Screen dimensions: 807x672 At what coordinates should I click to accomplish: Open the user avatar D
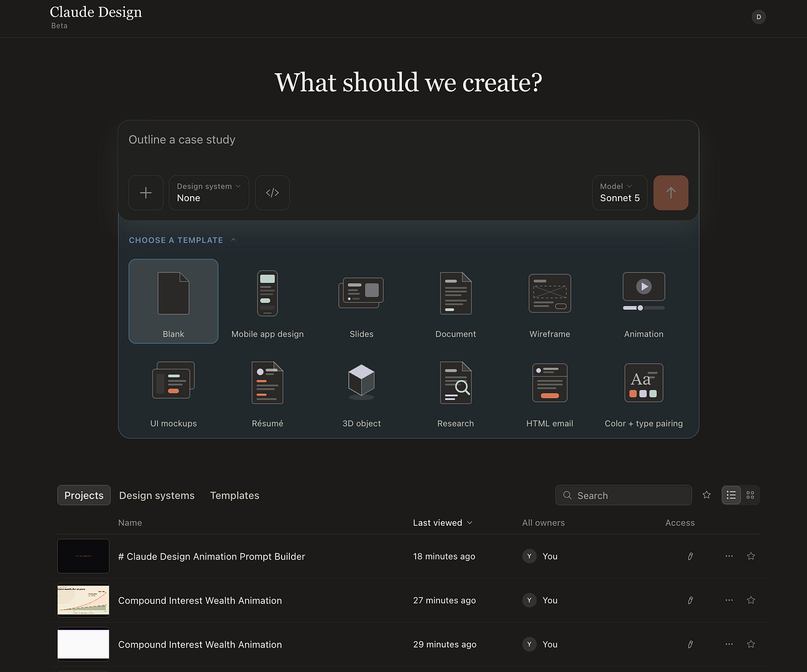point(759,17)
